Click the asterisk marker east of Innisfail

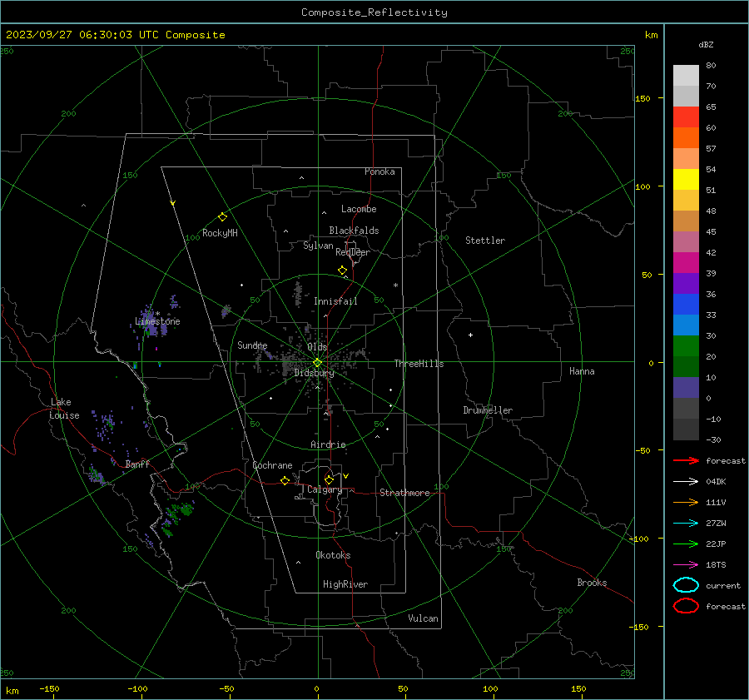click(395, 285)
